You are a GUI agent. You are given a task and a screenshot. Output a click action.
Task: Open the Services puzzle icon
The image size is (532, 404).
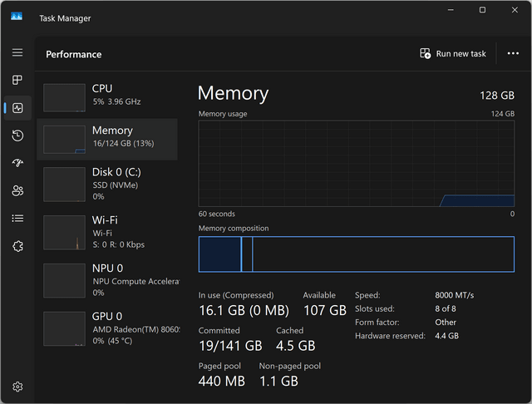click(17, 246)
